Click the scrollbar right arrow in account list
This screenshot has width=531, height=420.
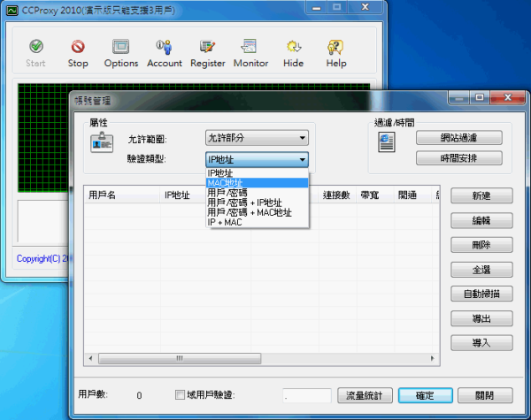[x=433, y=358]
